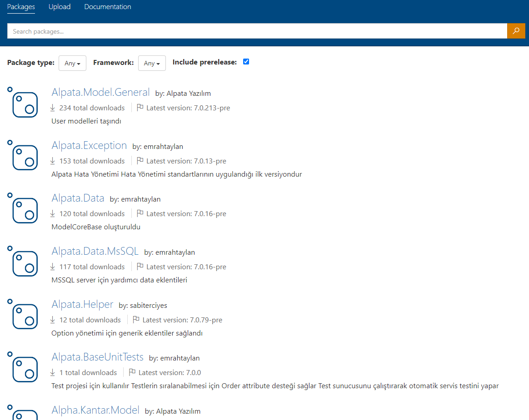Click the Alpata.Helper package icon
Image resolution: width=529 pixels, height=420 pixels.
coord(23,316)
